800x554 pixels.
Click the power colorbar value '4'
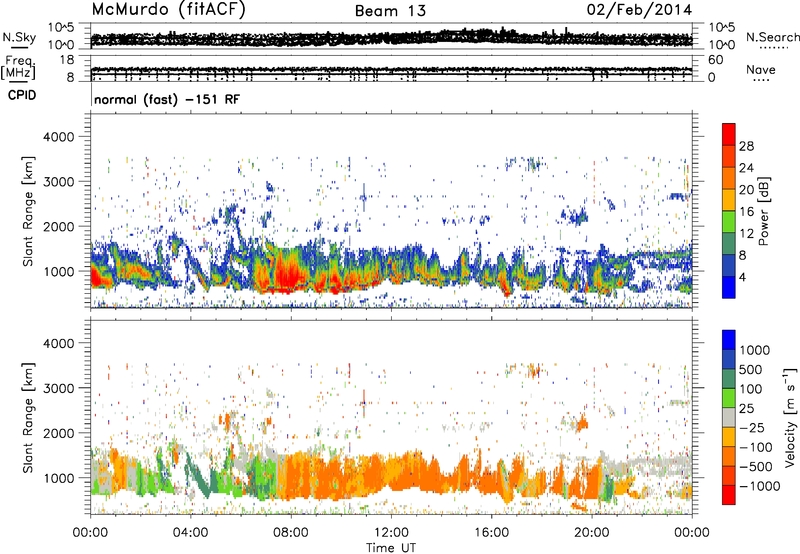(x=742, y=277)
